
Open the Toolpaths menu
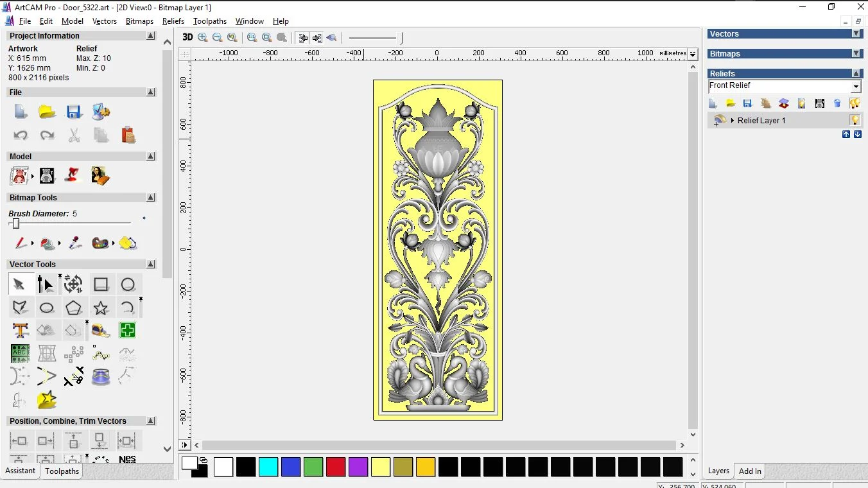[x=210, y=21]
